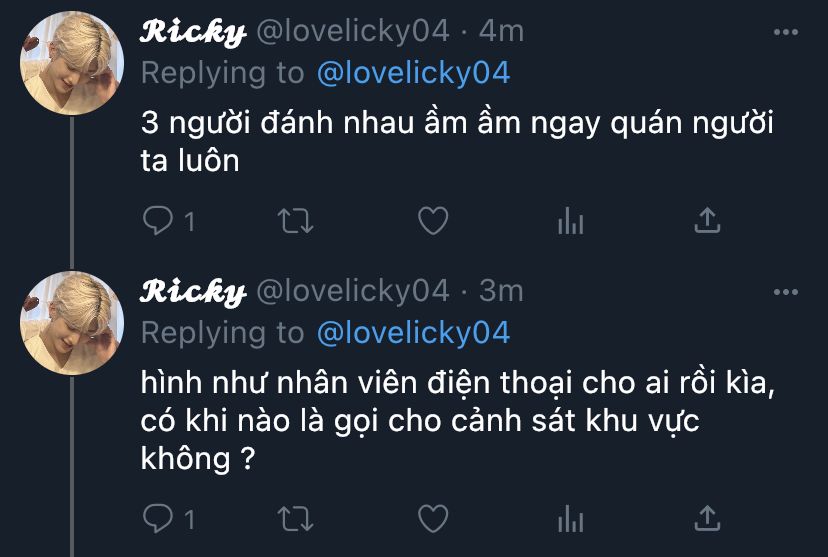Open the 4m timestamp of first tweet
Image resolution: width=828 pixels, height=557 pixels.
tap(501, 31)
